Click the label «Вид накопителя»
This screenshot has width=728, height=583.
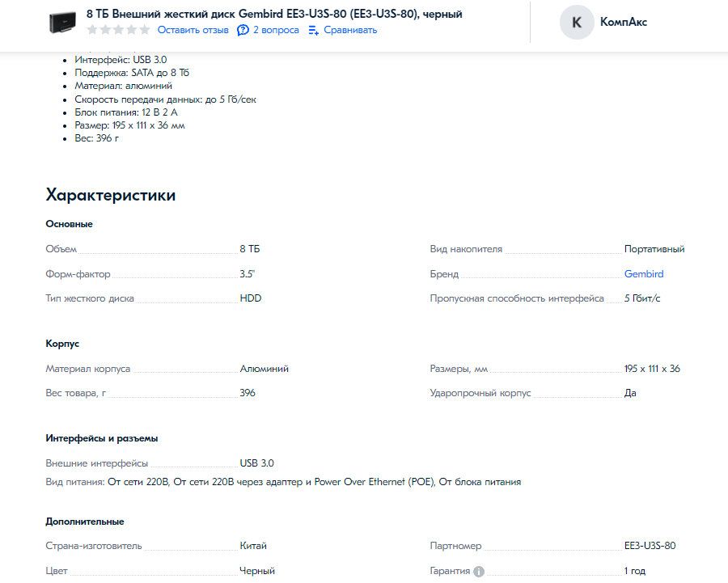tap(466, 249)
